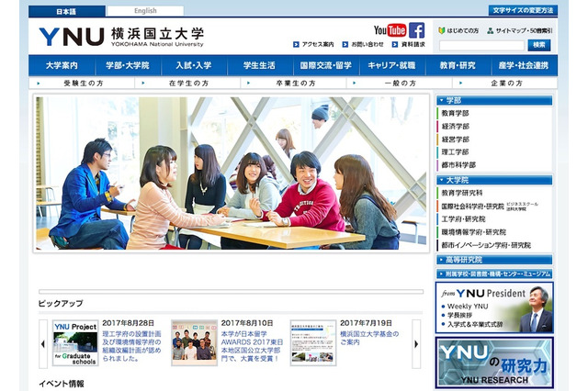Screen dimensions: 588x391
Task: Open 国際社会科学府・研究院 link
Action: point(472,207)
